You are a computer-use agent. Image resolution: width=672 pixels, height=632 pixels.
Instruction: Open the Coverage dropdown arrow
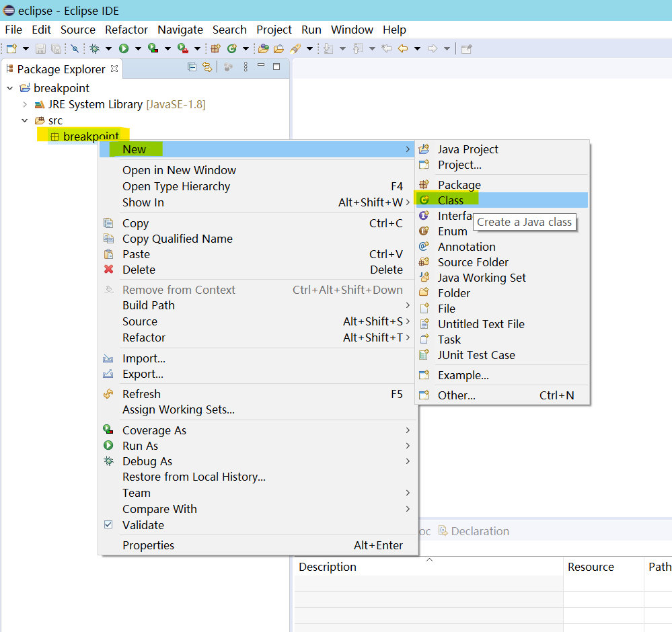(167, 49)
